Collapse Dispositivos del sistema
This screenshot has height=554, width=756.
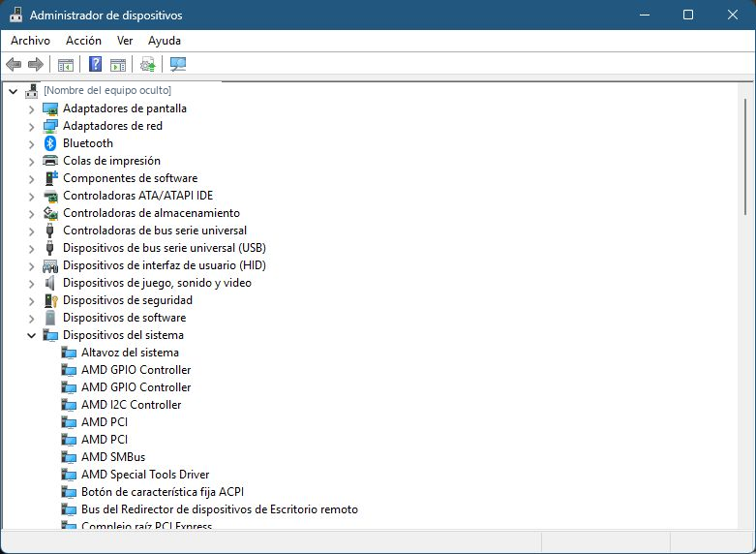[31, 335]
